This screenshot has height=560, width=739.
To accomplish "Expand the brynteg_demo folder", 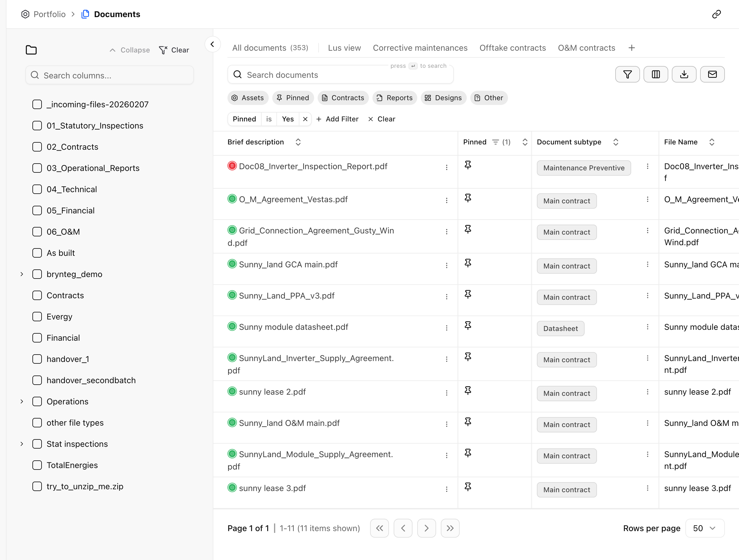I will tap(22, 274).
